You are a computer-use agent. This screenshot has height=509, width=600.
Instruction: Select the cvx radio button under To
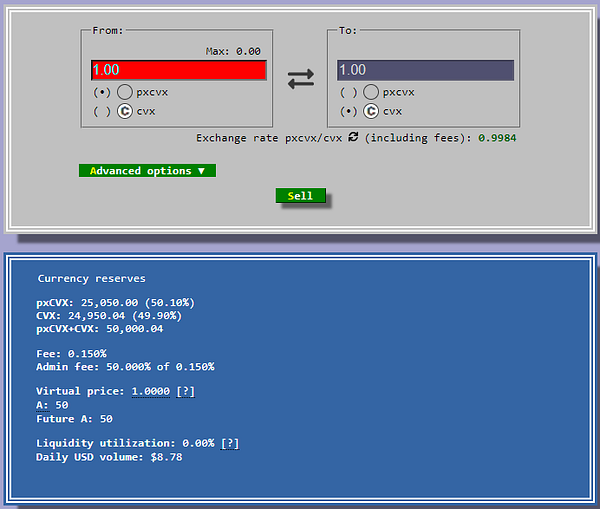click(x=349, y=111)
